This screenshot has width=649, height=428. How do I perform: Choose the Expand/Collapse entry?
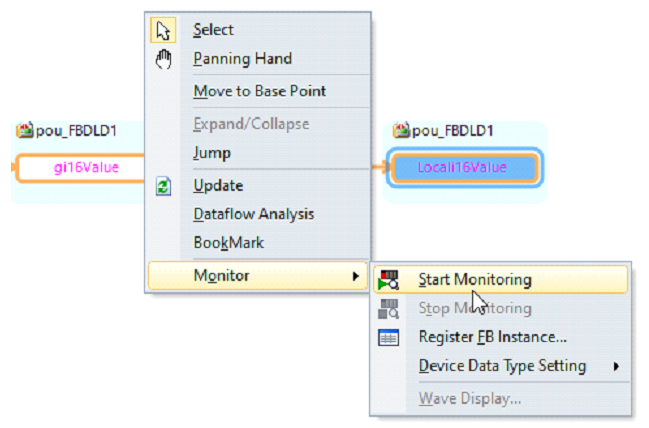pyautogui.click(x=251, y=124)
